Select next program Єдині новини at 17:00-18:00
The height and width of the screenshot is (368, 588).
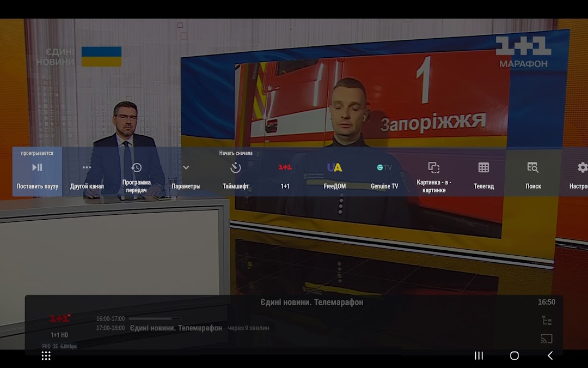pyautogui.click(x=175, y=328)
